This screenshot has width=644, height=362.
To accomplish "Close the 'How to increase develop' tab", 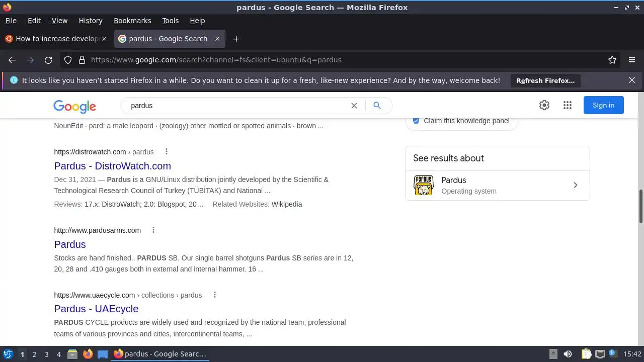I will click(104, 39).
